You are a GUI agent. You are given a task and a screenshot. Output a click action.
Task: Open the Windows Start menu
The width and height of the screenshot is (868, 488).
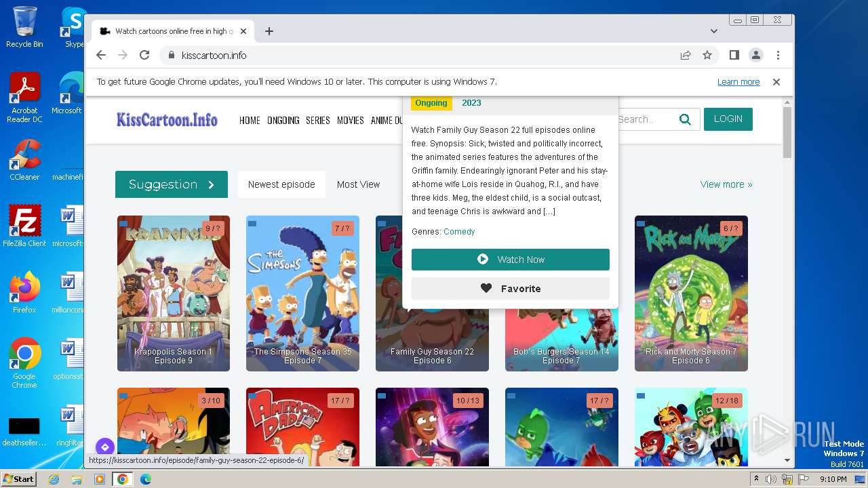(x=19, y=479)
